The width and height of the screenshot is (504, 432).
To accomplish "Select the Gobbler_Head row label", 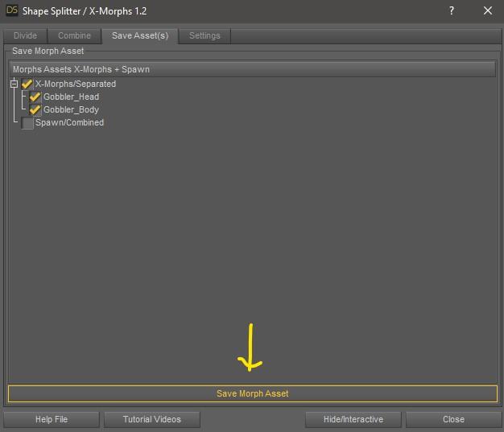I will 72,97.
